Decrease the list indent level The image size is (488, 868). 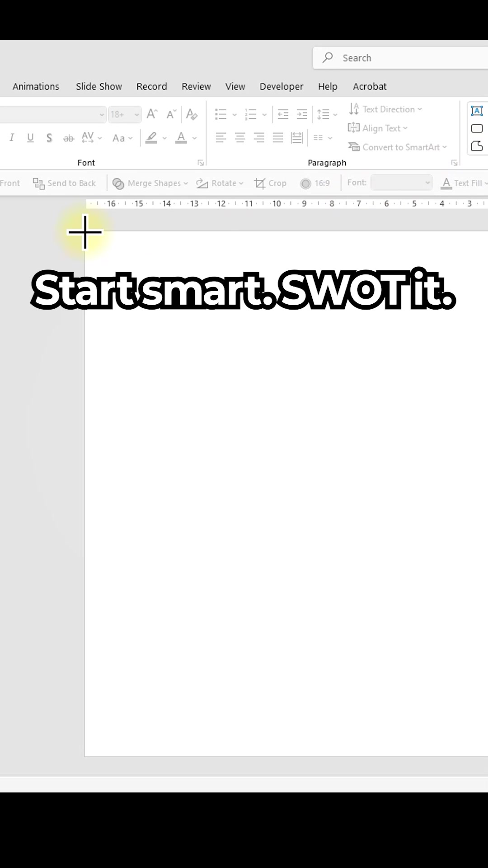(x=283, y=114)
